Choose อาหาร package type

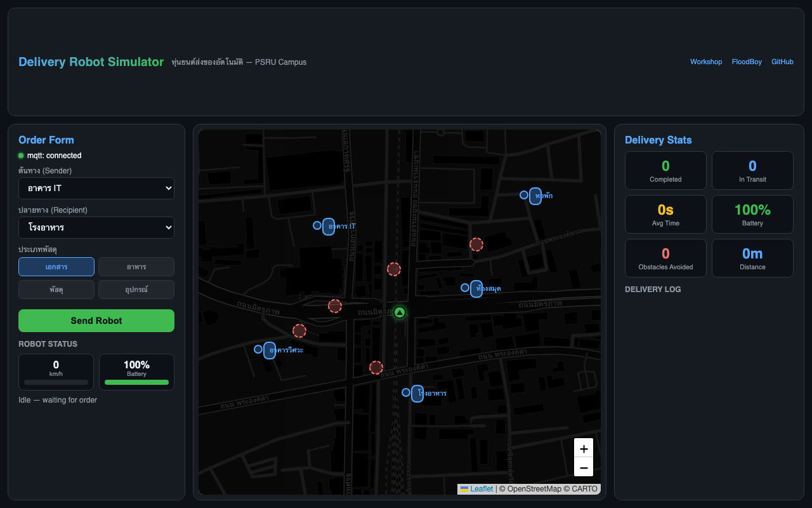click(136, 267)
